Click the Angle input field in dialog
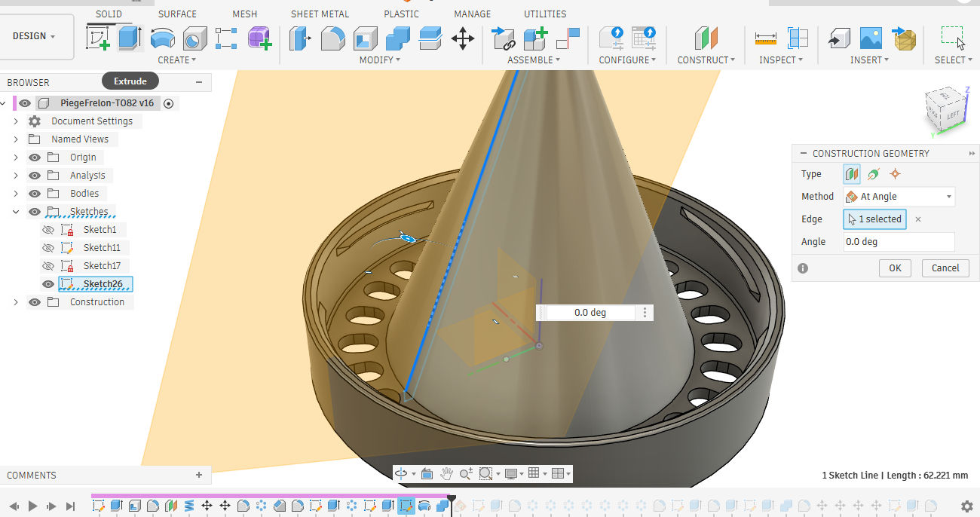This screenshot has height=517, width=980. (899, 242)
